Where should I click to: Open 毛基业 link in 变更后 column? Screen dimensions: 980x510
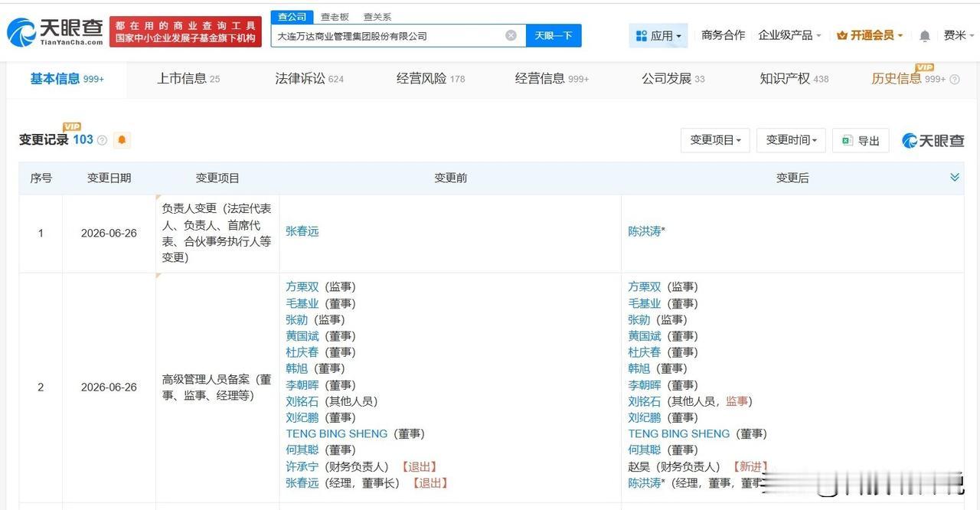coord(644,303)
